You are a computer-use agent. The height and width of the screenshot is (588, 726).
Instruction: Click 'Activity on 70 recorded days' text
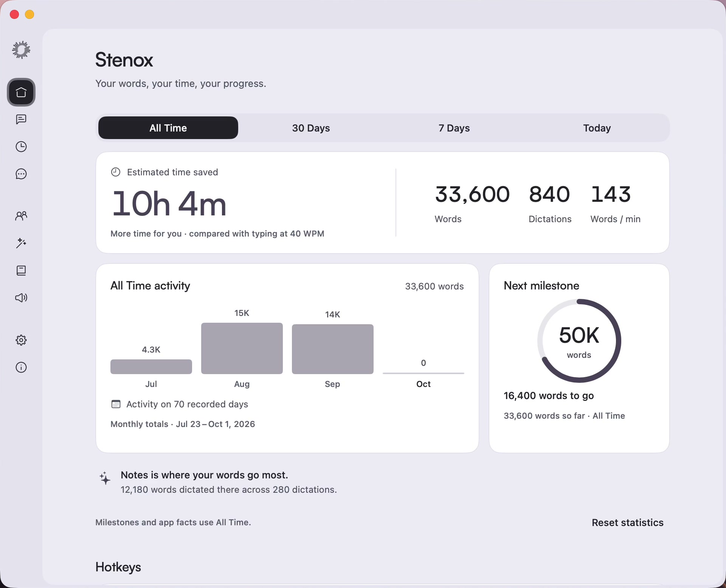187,404
